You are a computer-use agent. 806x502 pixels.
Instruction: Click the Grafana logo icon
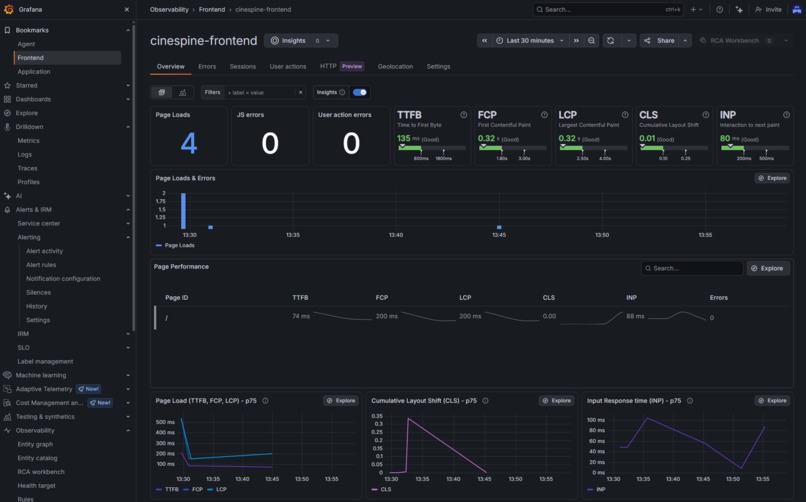(x=8, y=9)
